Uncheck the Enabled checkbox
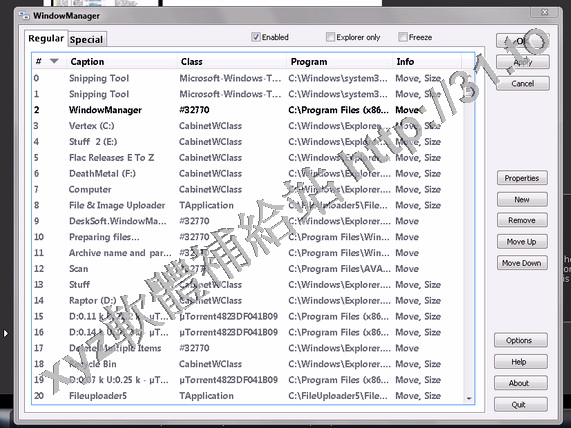This screenshot has width=571, height=428. tap(256, 37)
